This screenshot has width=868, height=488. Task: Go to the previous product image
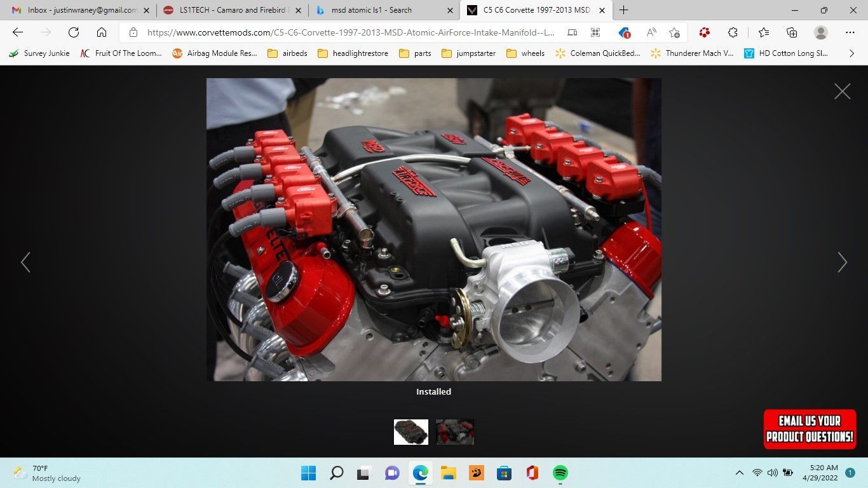tap(25, 262)
